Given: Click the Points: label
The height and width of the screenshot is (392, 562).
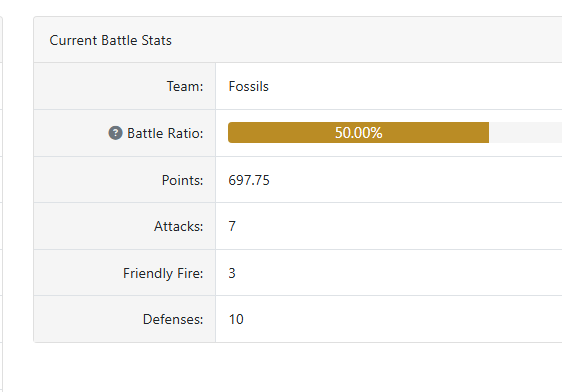Looking at the screenshot, I should pyautogui.click(x=182, y=180).
